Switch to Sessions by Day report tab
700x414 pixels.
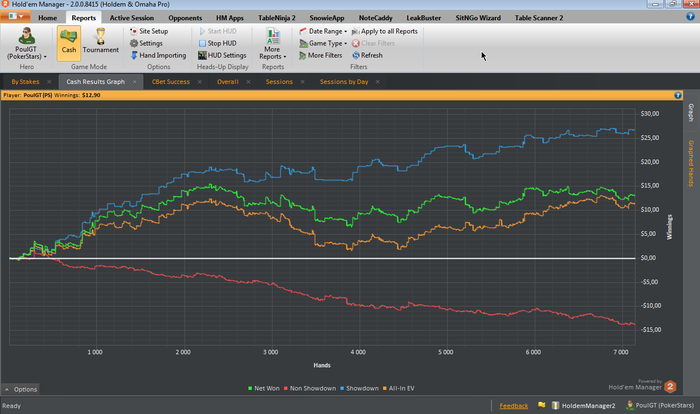click(x=344, y=82)
